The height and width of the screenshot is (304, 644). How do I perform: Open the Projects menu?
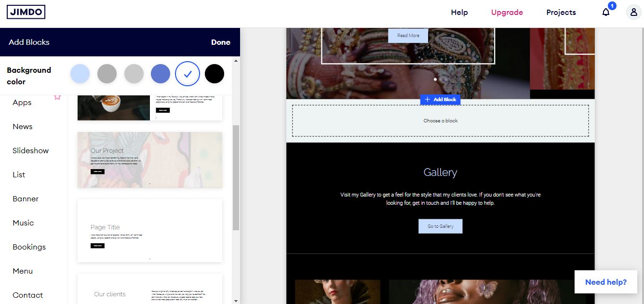(561, 13)
